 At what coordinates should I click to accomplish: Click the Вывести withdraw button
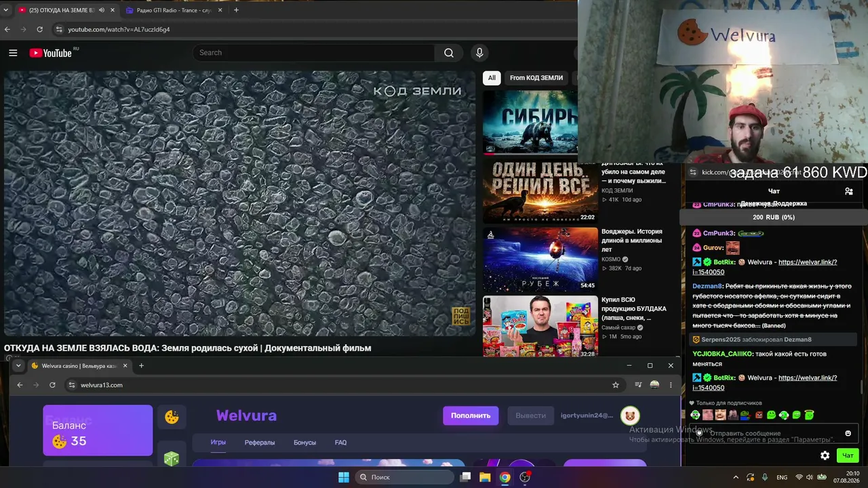click(530, 415)
